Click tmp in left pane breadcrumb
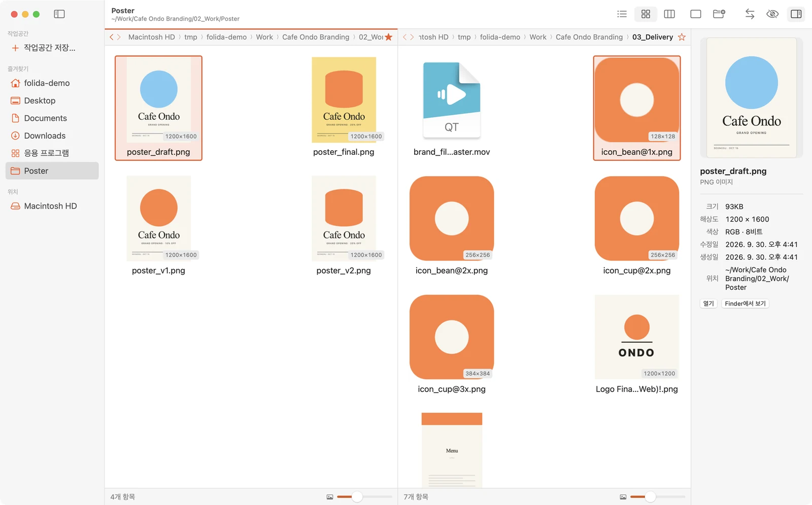812x505 pixels. 191,37
